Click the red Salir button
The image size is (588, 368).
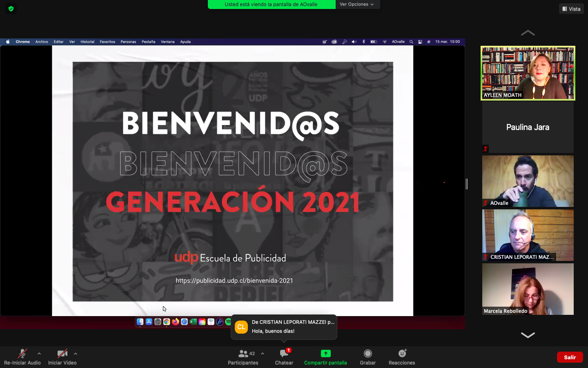(570, 357)
